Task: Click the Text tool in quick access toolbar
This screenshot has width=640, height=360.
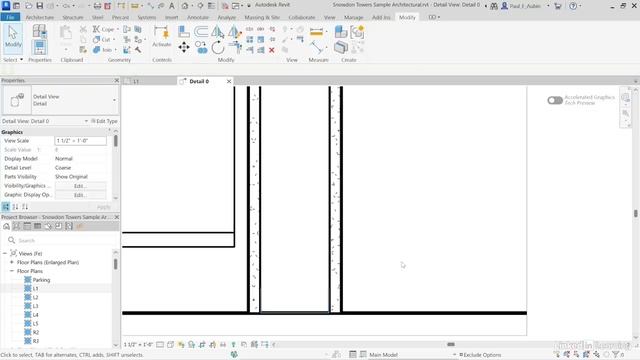Action: [171, 6]
